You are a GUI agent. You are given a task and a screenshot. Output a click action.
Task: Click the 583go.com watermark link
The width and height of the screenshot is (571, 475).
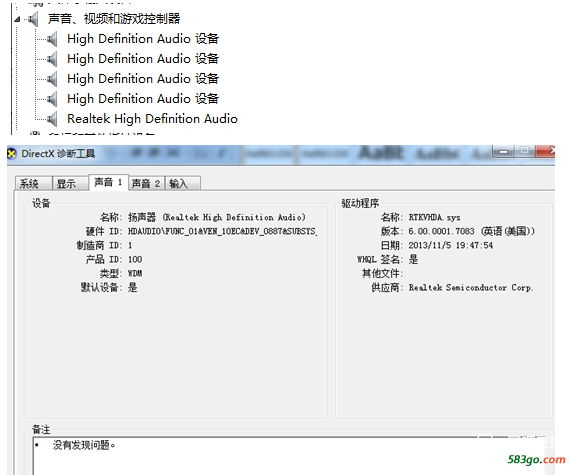tap(536, 459)
